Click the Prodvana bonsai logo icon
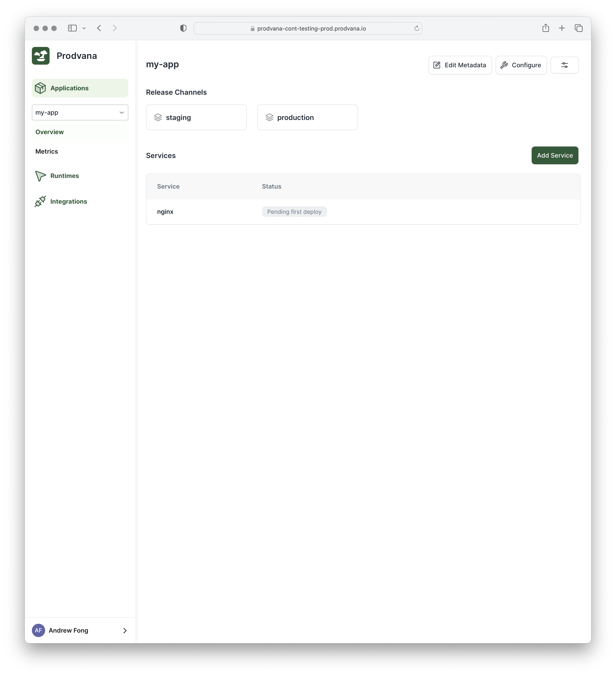 click(x=40, y=56)
